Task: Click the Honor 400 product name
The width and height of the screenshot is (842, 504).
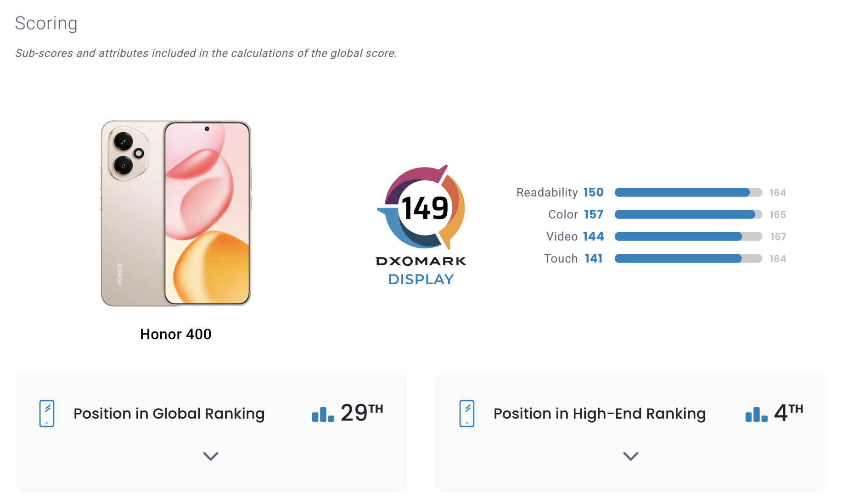Action: [x=176, y=334]
